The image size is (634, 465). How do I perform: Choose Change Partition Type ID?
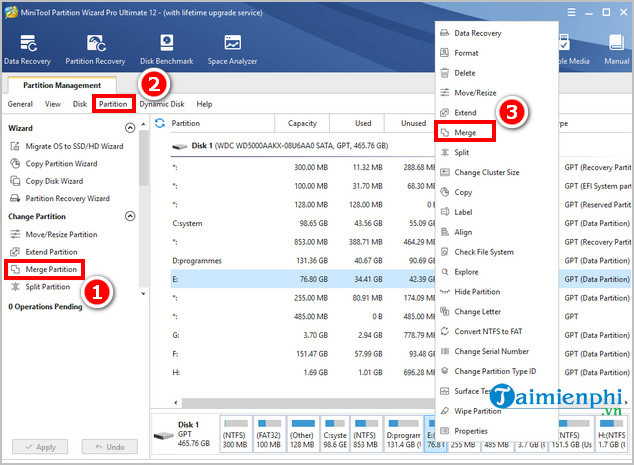click(495, 371)
